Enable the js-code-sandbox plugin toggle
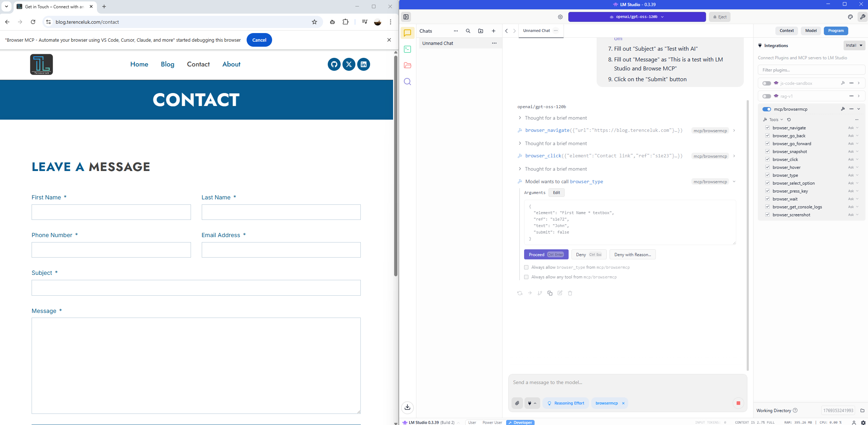The height and width of the screenshot is (425, 868). click(x=766, y=83)
